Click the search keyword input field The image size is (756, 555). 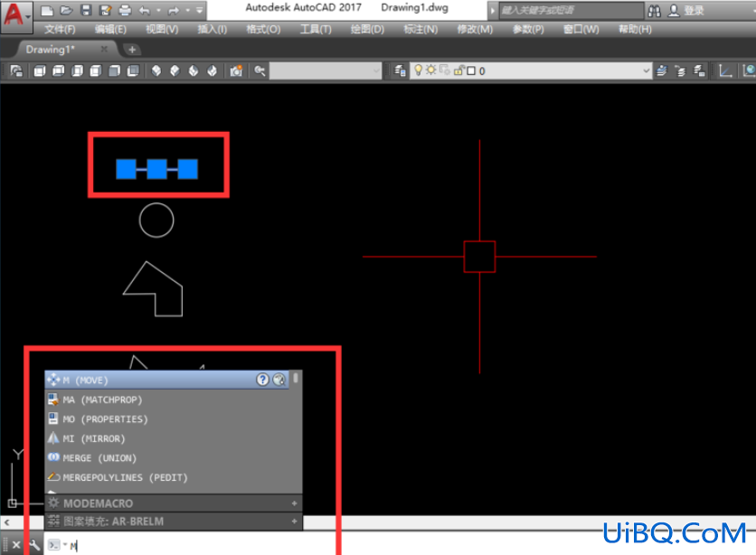tap(571, 10)
